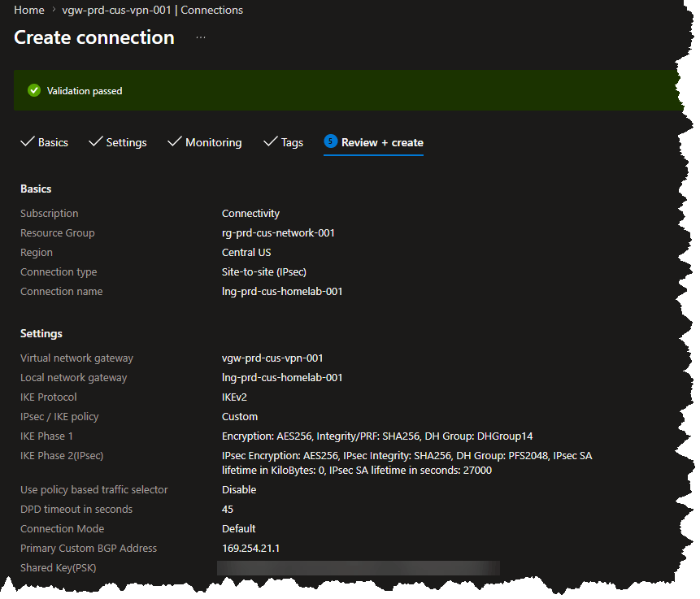Viewport: 700px width, 599px height.
Task: Click the Connection Mode value Default
Action: (238, 529)
